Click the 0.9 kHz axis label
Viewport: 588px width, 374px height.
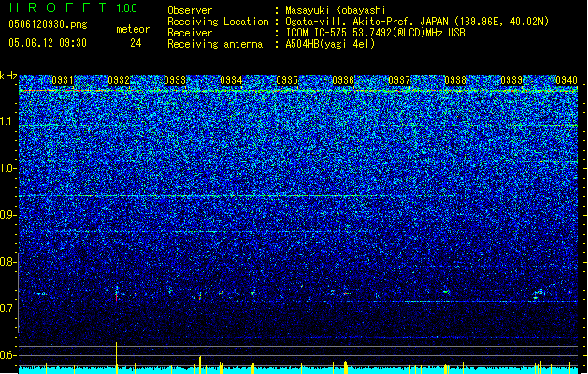(x=7, y=215)
